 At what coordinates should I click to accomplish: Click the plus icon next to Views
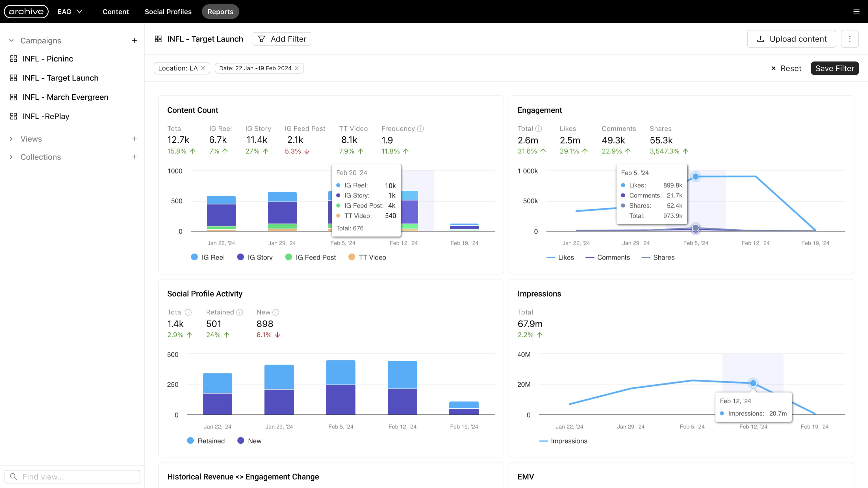pyautogui.click(x=134, y=139)
